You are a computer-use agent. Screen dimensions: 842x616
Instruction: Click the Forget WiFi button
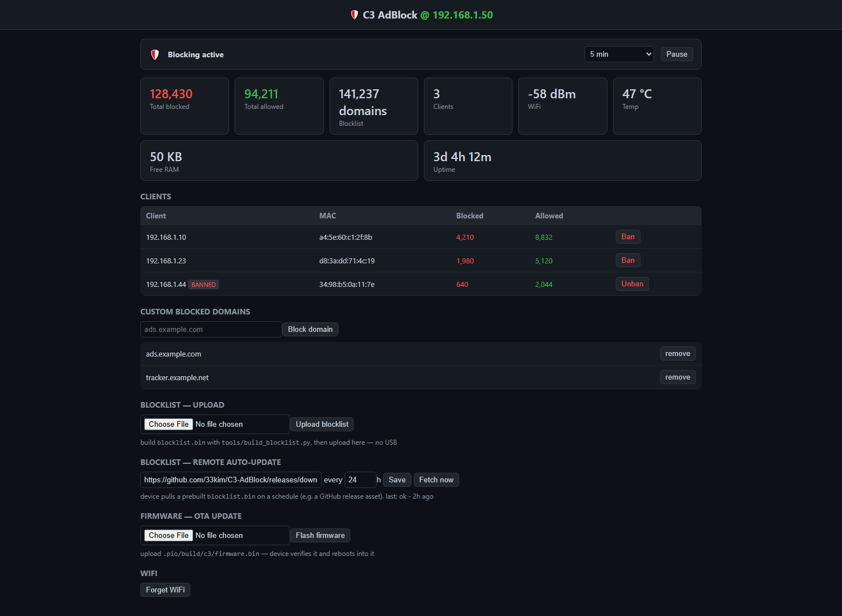[165, 590]
